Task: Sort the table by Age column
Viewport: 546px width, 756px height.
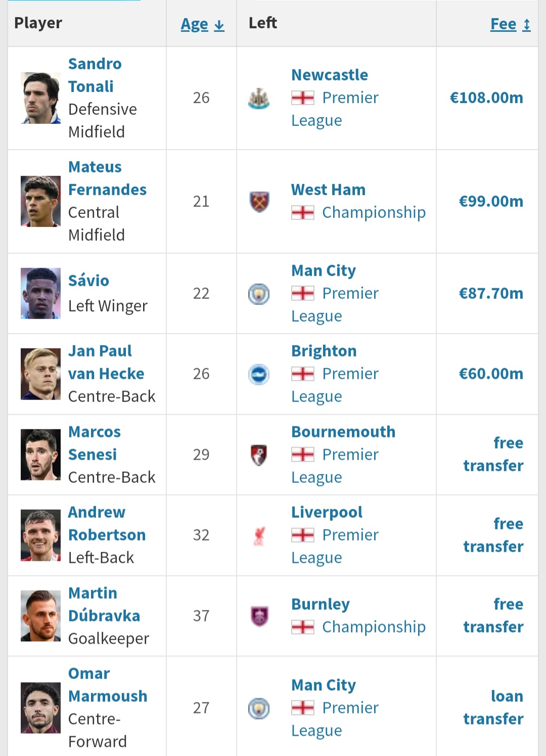Action: pos(202,24)
